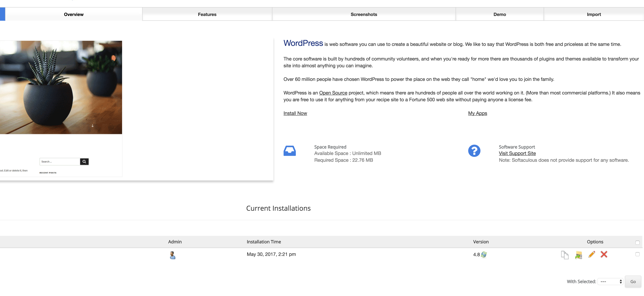Click the WordPress title heading
This screenshot has width=644, height=296.
coord(303,43)
